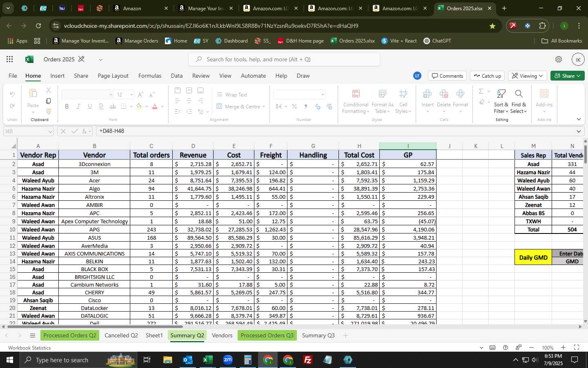Screen dimensions: 588x368
Task: Click the zoom in plus icon
Action: (x=563, y=348)
